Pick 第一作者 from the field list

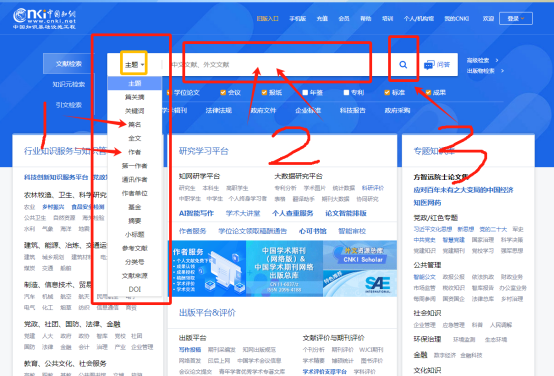[x=135, y=166]
